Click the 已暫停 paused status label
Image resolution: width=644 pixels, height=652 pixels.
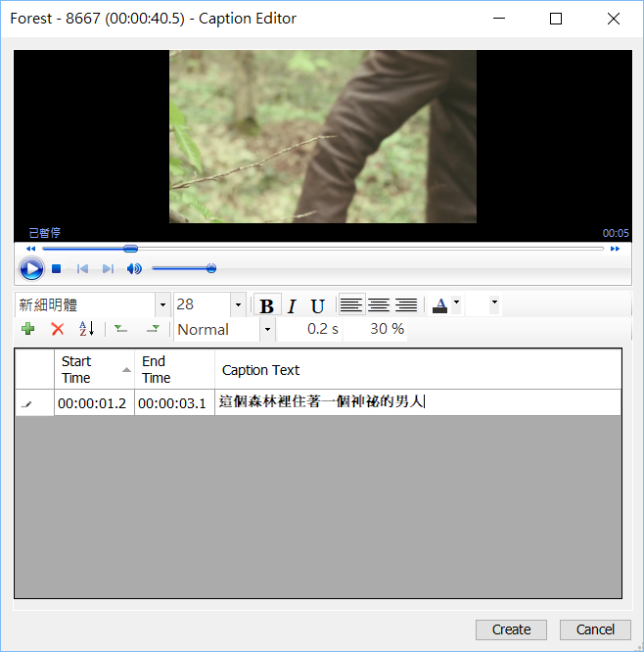tap(44, 233)
